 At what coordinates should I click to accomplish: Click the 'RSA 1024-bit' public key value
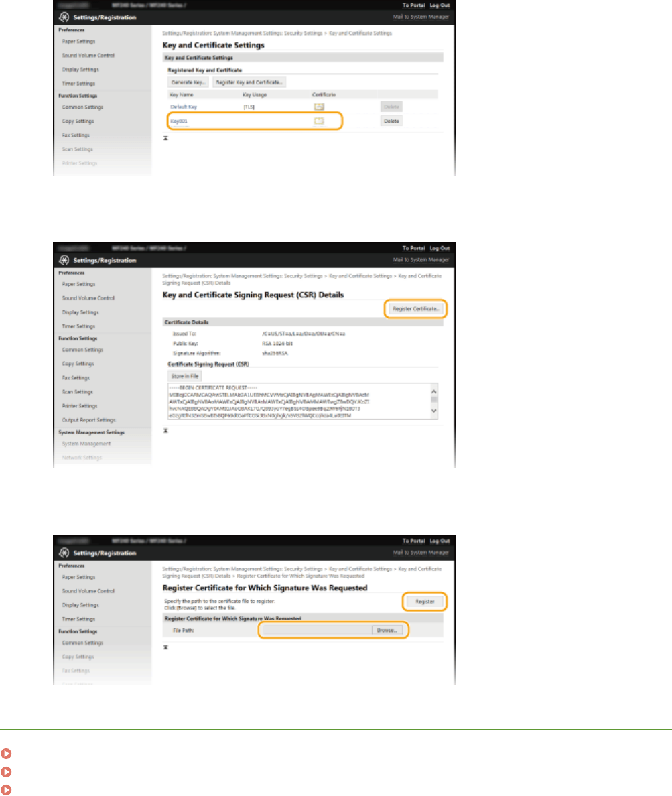point(277,344)
